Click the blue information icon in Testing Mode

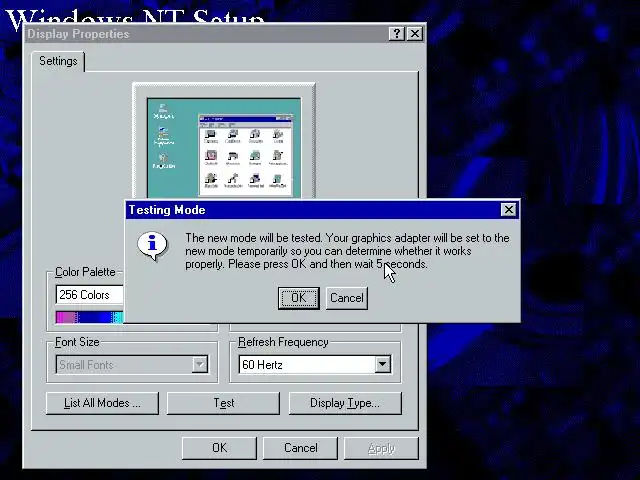152,246
